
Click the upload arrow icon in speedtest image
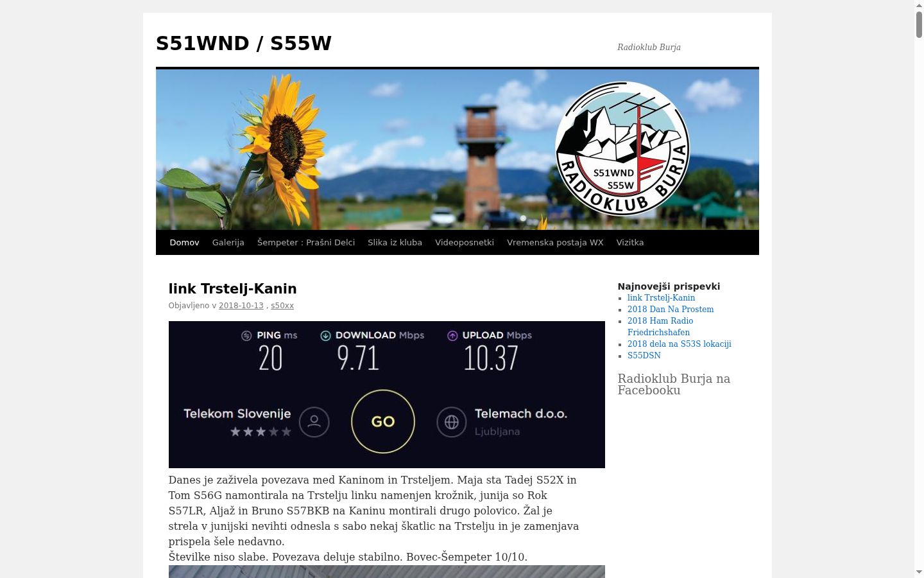click(452, 335)
